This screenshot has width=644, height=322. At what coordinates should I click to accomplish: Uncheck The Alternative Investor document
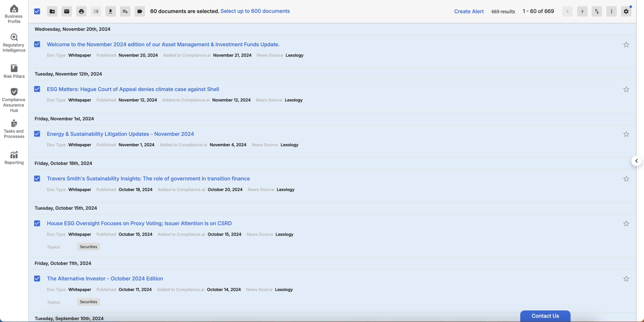(x=37, y=278)
